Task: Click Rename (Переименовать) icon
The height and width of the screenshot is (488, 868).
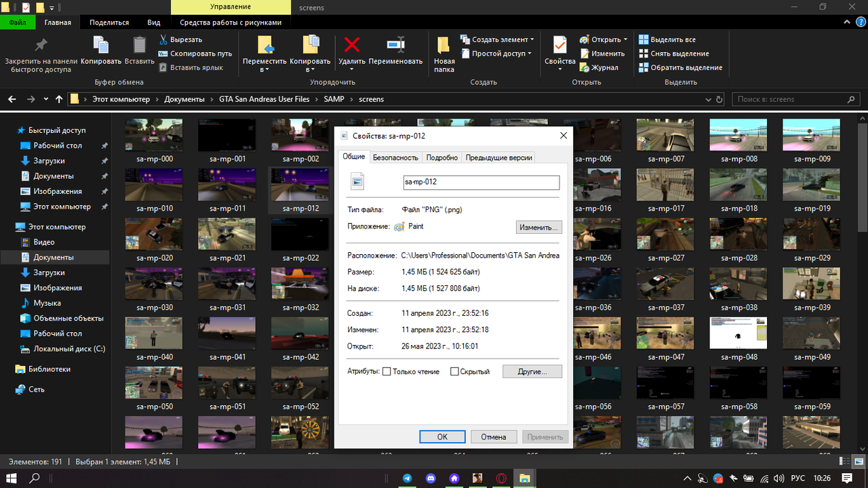Action: tap(395, 51)
